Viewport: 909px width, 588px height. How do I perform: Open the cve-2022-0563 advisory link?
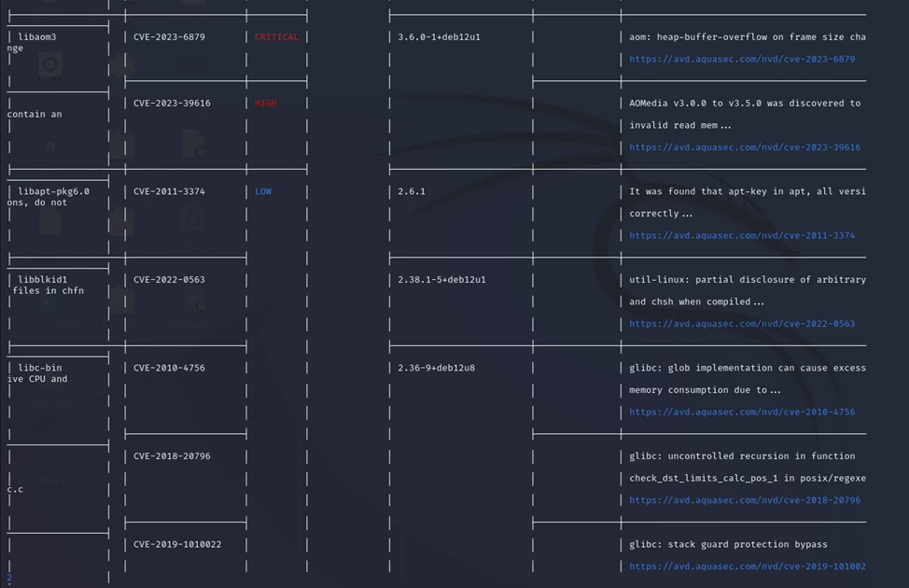(x=742, y=324)
